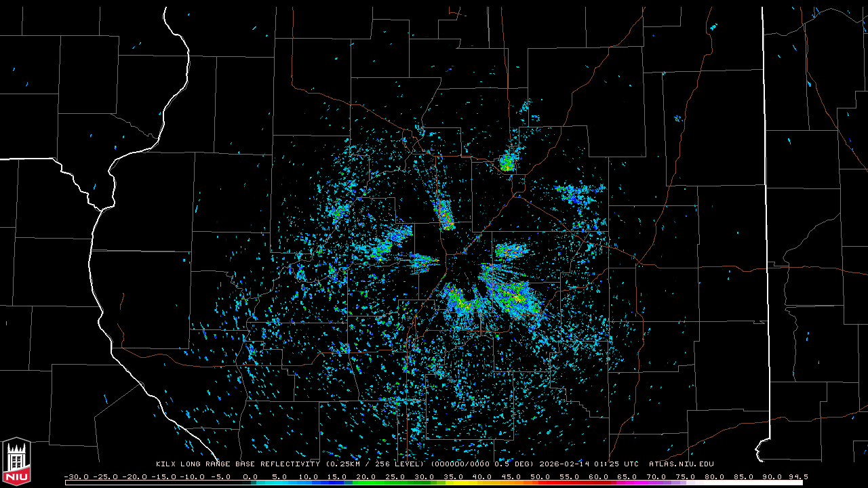Click the 40.0 scale label
The height and width of the screenshot is (488, 868).
tap(482, 476)
